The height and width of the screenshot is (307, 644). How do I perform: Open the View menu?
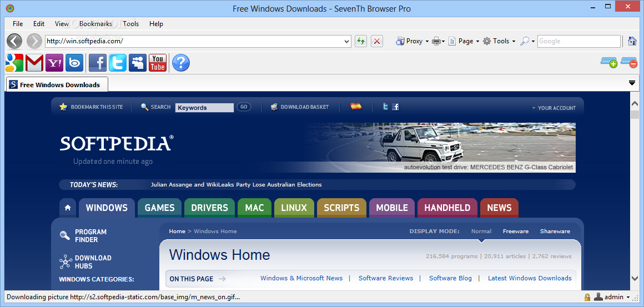(62, 24)
